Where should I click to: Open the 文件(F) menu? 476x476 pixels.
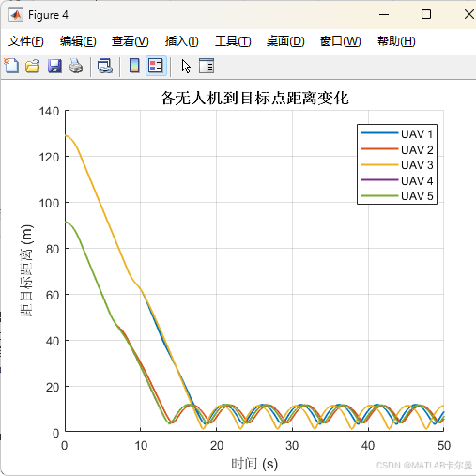tap(26, 41)
